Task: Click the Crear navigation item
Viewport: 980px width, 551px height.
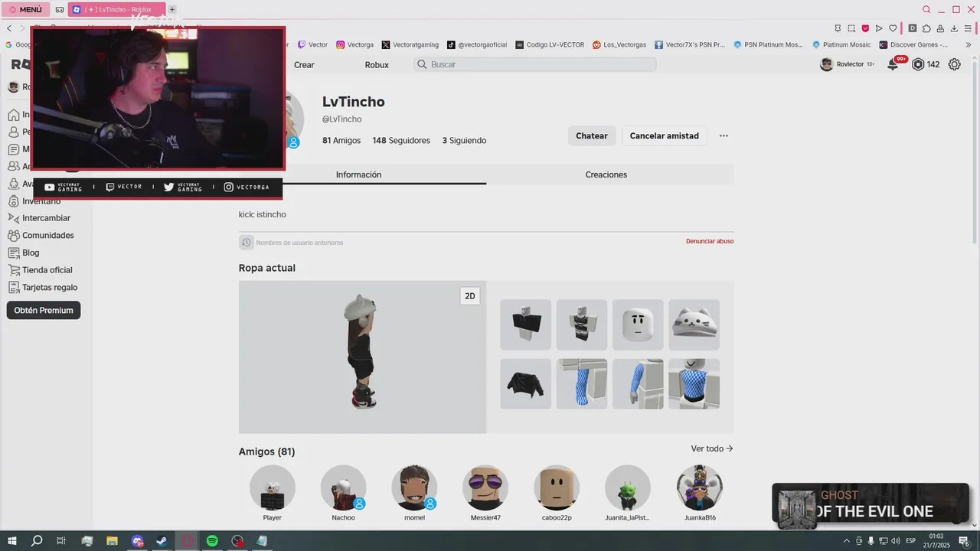Action: click(304, 65)
